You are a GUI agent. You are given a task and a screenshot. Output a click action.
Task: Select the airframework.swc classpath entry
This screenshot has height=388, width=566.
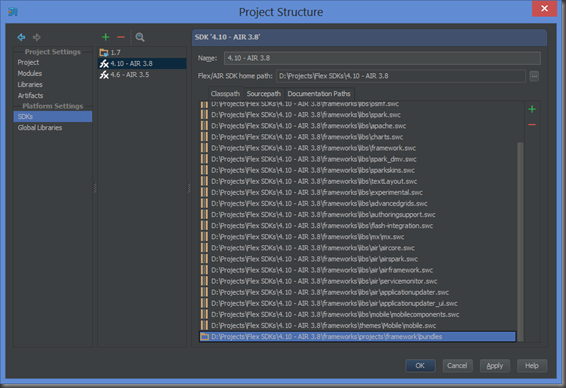357,270
